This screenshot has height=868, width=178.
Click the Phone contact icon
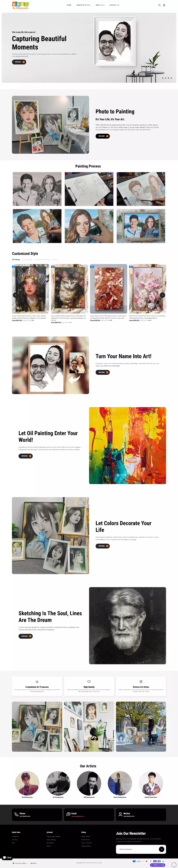coord(16,814)
